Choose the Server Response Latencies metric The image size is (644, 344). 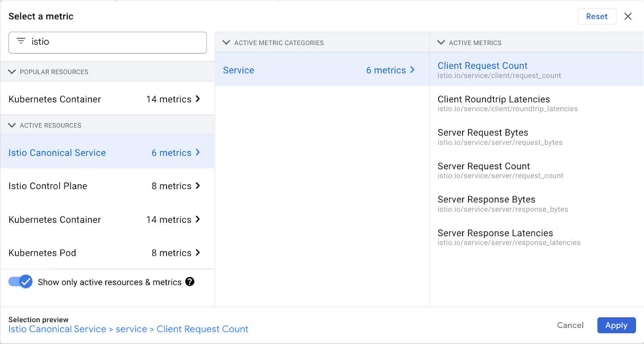click(537, 237)
